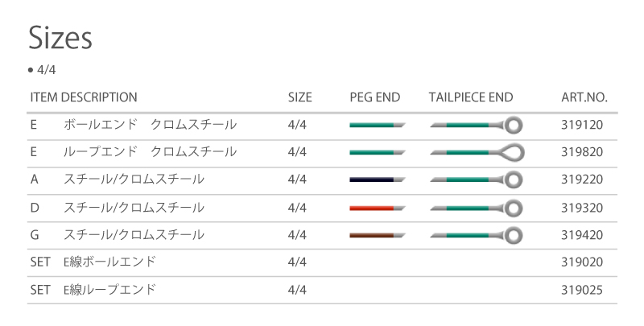Click the green peg end icon for 319120
Image resolution: width=644 pixels, height=326 pixels.
pyautogui.click(x=378, y=125)
